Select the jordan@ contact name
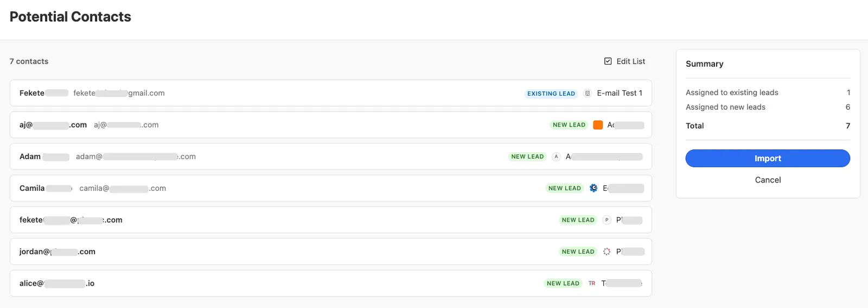 pos(58,252)
